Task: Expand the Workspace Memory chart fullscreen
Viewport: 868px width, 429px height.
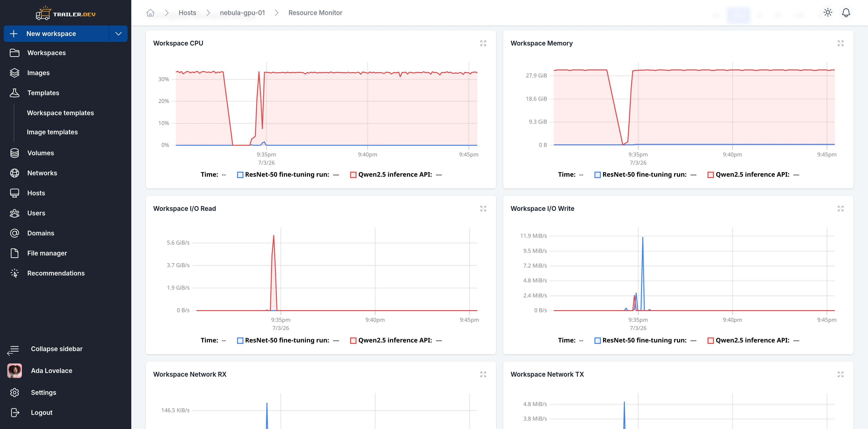Action: click(840, 43)
